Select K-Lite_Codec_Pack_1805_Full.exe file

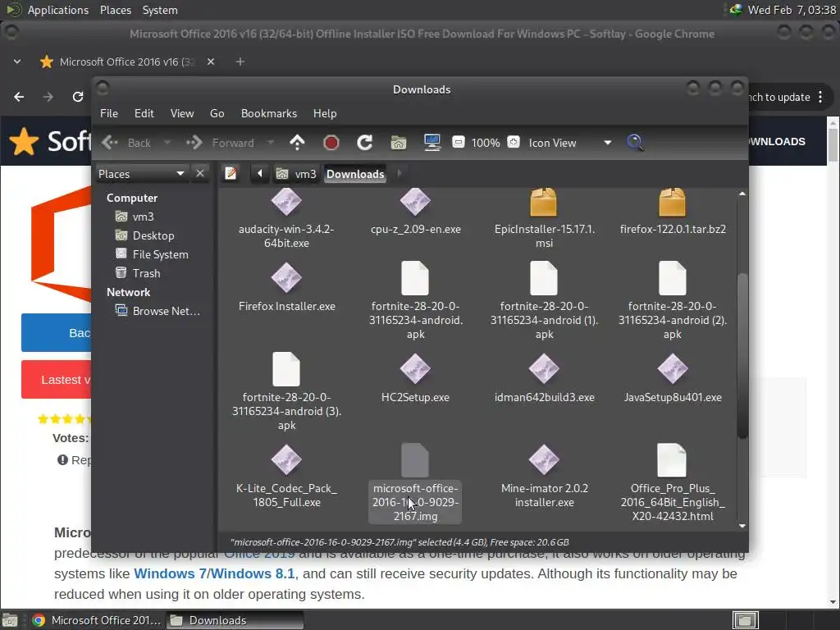286,477
